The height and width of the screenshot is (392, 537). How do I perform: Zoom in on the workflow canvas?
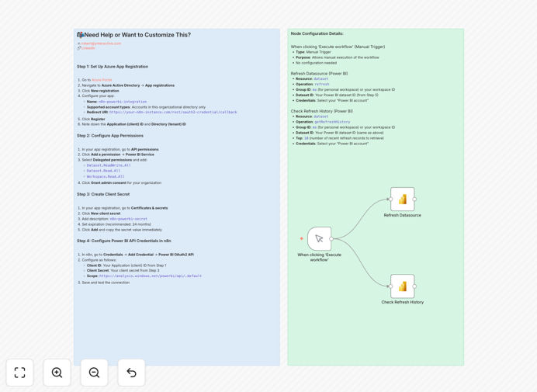pos(57,373)
